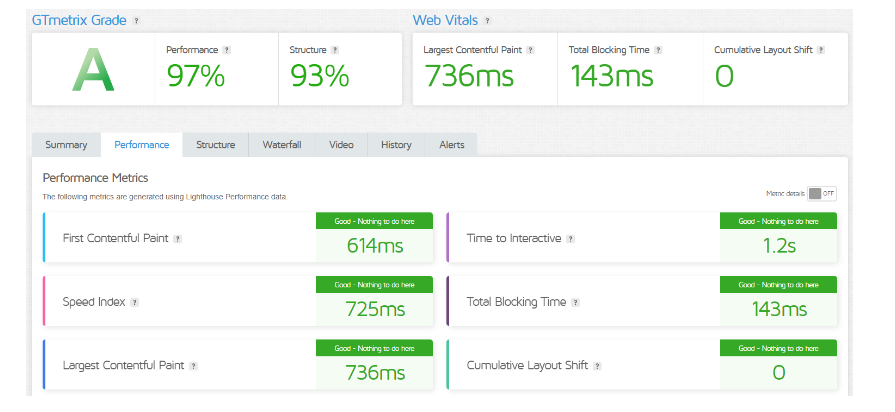Click the 1.2s Time to Interactive value
The height and width of the screenshot is (412, 895).
point(779,246)
